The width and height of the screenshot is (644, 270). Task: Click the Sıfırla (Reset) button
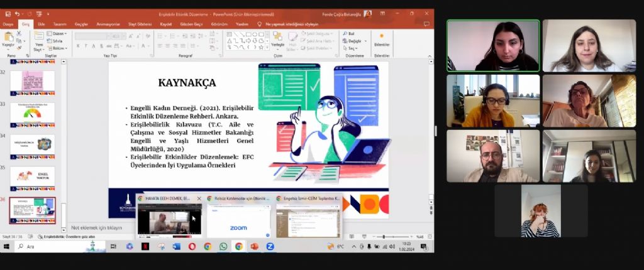57,41
